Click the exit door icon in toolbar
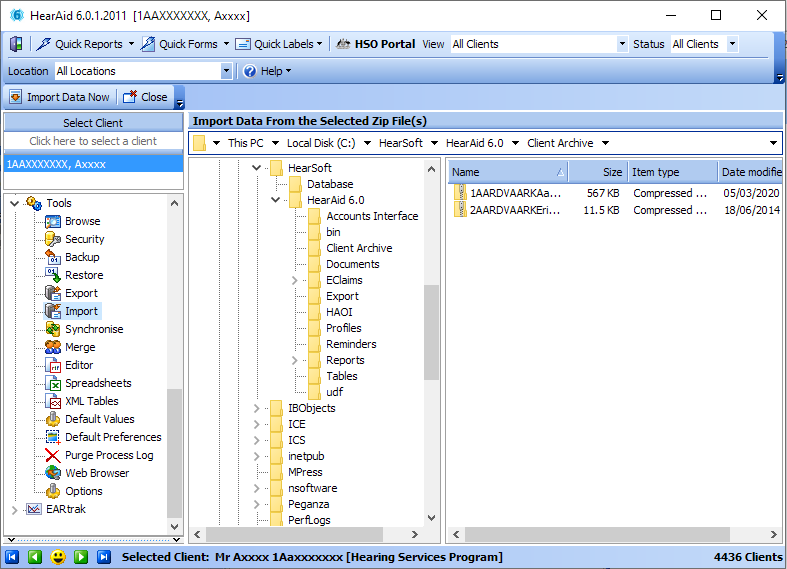The height and width of the screenshot is (569, 787). 16,44
